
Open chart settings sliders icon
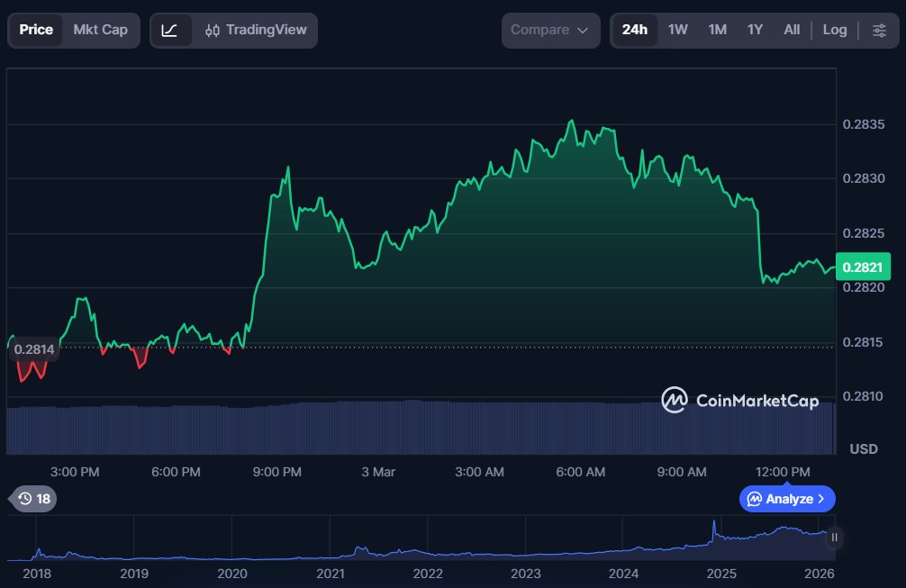pos(879,30)
